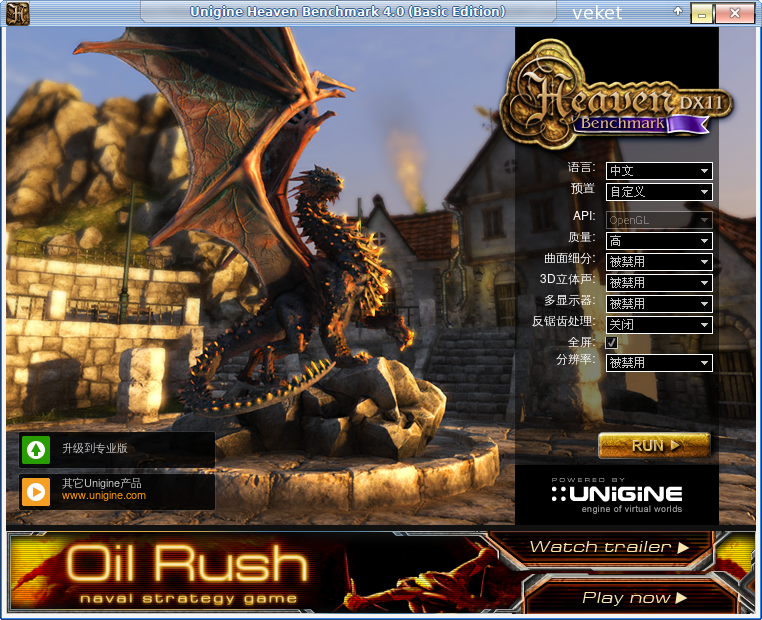Open the 反锯齿处理 anti-aliasing dropdown

(659, 325)
